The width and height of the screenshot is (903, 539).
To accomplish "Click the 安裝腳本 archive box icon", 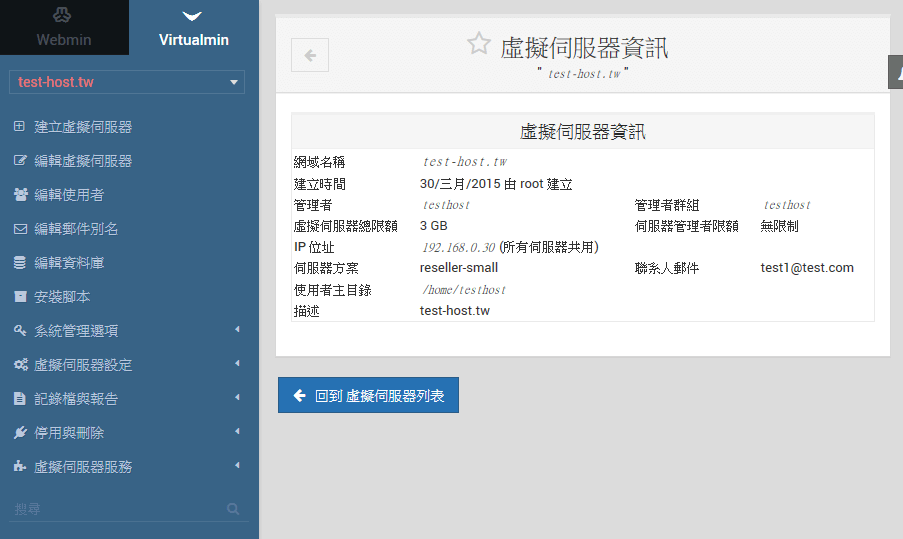I will (x=20, y=297).
